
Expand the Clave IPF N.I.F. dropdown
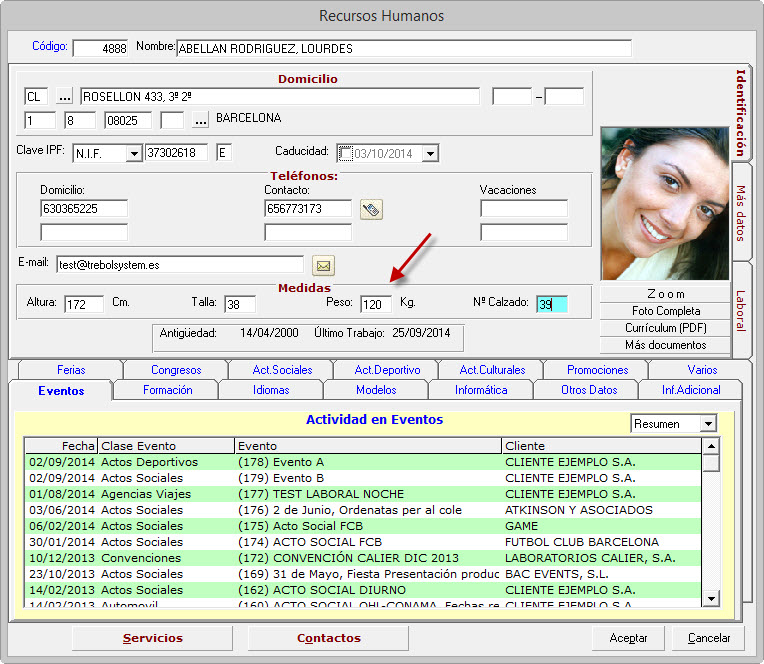coord(134,154)
